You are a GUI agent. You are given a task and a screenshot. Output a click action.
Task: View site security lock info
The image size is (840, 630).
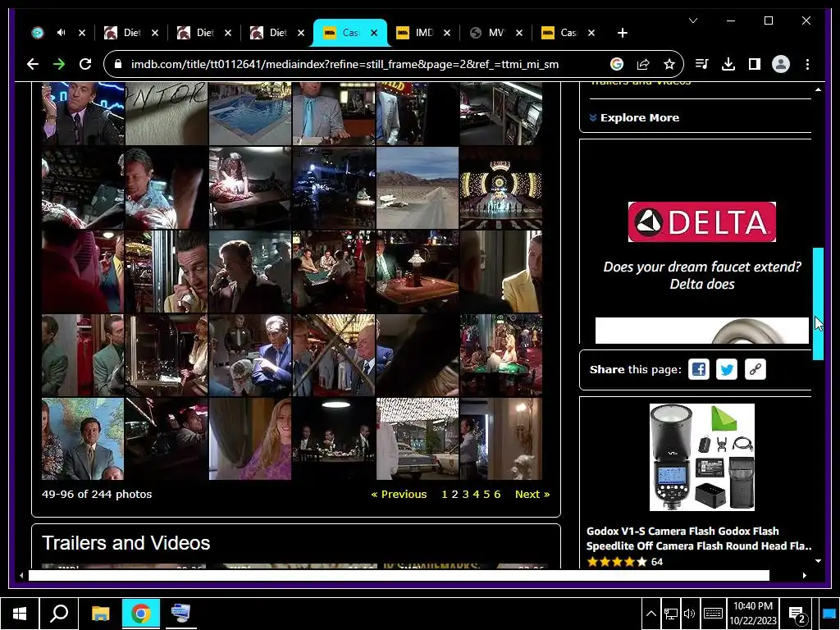pyautogui.click(x=118, y=64)
